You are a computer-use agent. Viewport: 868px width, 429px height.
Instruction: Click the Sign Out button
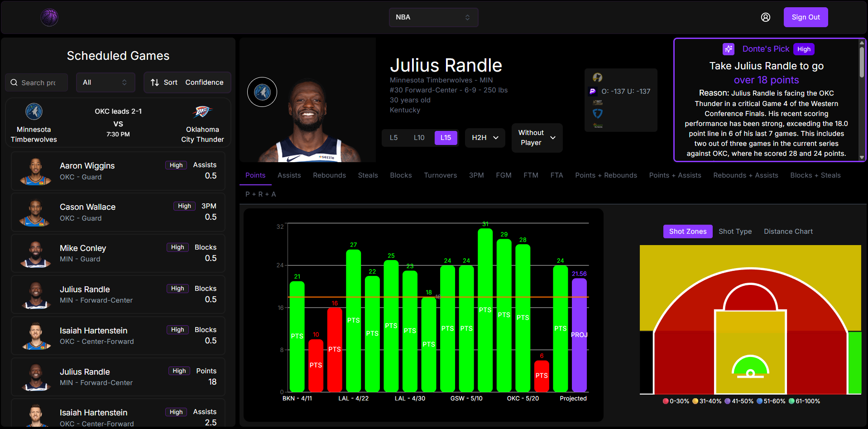[806, 17]
